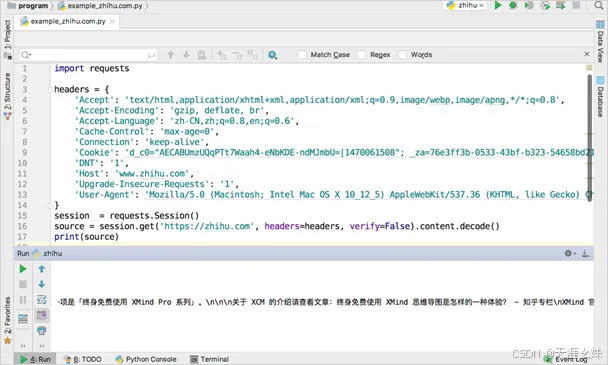608x365 pixels.
Task: Click the gray stop button in top toolbar
Action: (577, 5)
